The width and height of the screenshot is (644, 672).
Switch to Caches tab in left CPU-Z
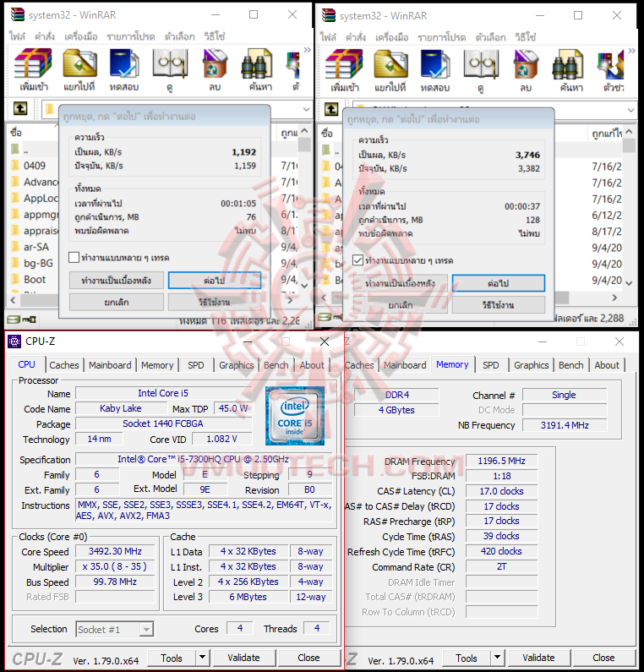point(64,365)
